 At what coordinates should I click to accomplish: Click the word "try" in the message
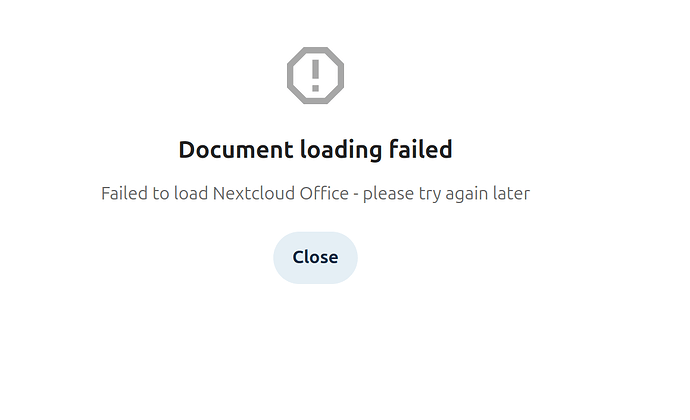[x=429, y=195]
